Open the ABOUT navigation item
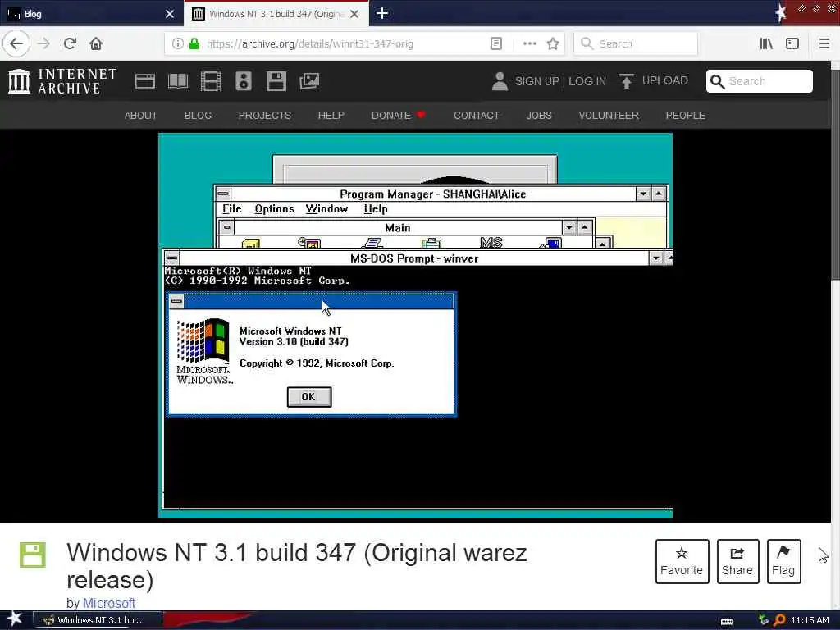The width and height of the screenshot is (840, 630). (x=141, y=115)
